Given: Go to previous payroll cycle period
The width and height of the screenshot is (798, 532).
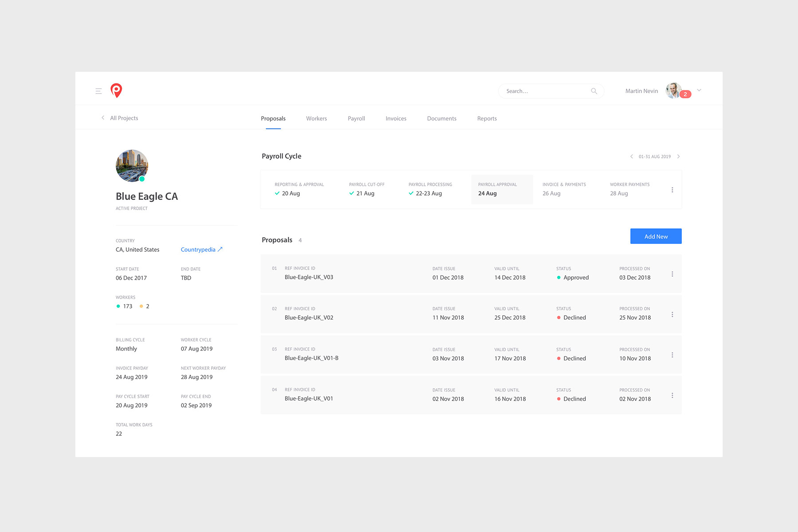Looking at the screenshot, I should [x=632, y=156].
